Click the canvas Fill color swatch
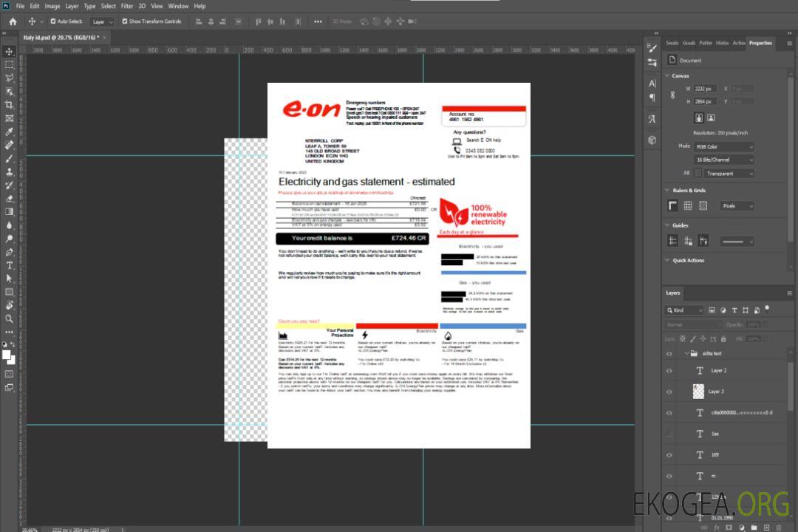Screen dimensions: 798x532 click(698, 173)
